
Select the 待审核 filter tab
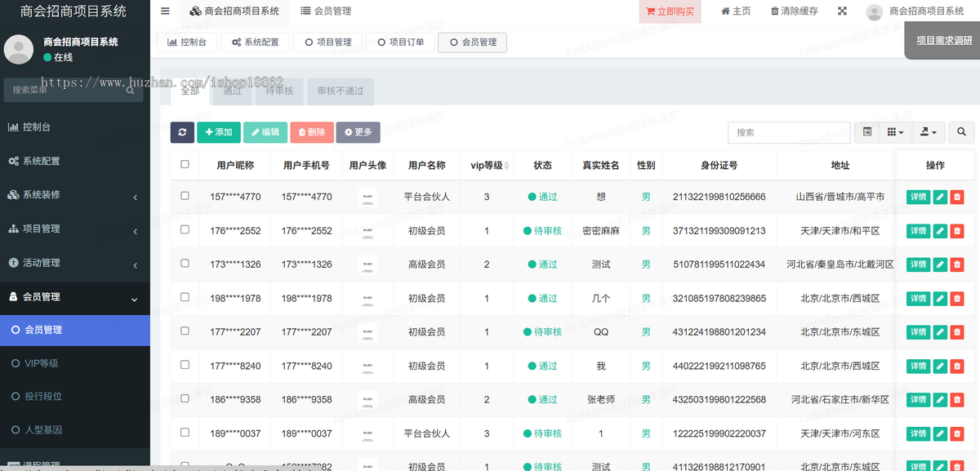[279, 91]
